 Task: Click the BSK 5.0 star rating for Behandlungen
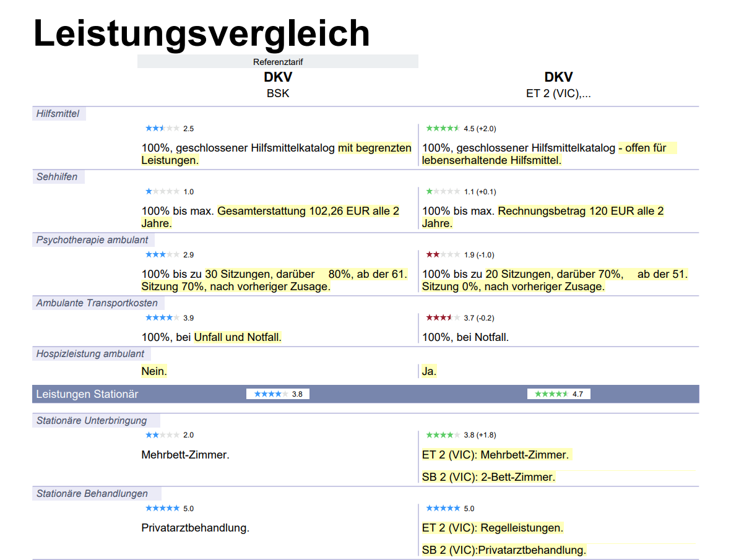click(169, 508)
